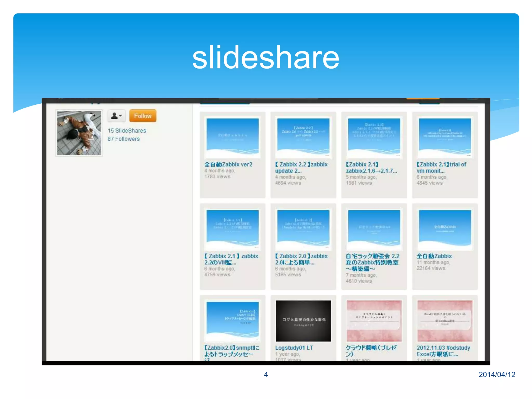This screenshot has height=399, width=532.
Task: Click the クラウド概略（プレゼン） title link
Action: point(371,351)
